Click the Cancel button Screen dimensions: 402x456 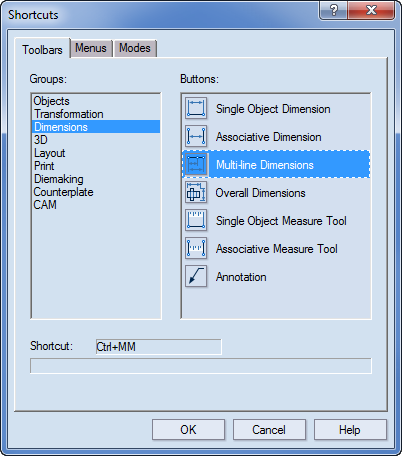click(x=269, y=430)
